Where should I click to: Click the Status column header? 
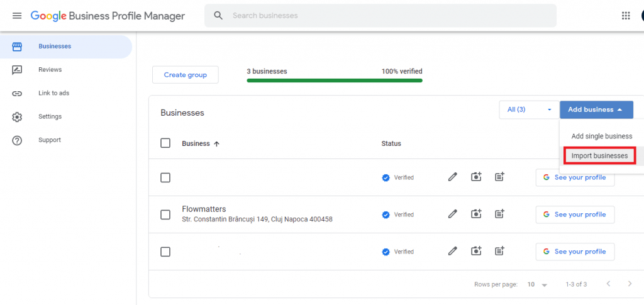point(391,143)
